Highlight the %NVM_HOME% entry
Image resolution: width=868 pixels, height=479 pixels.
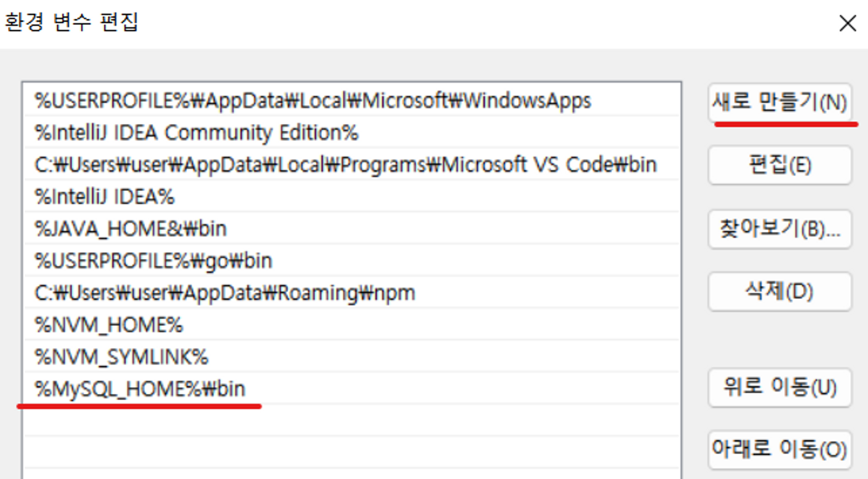tap(109, 325)
